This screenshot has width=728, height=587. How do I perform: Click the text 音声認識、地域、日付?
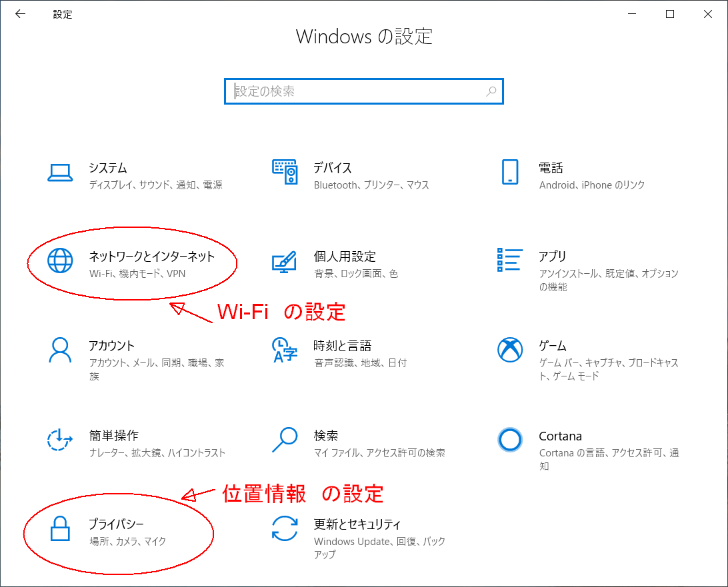(360, 363)
